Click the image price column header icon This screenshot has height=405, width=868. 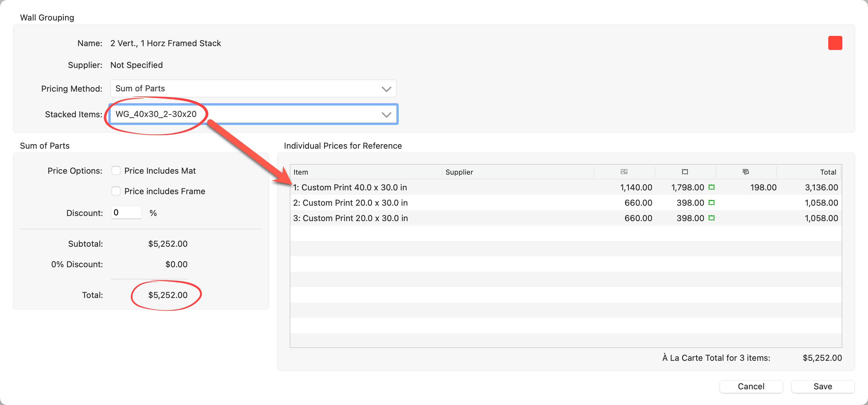click(x=624, y=172)
